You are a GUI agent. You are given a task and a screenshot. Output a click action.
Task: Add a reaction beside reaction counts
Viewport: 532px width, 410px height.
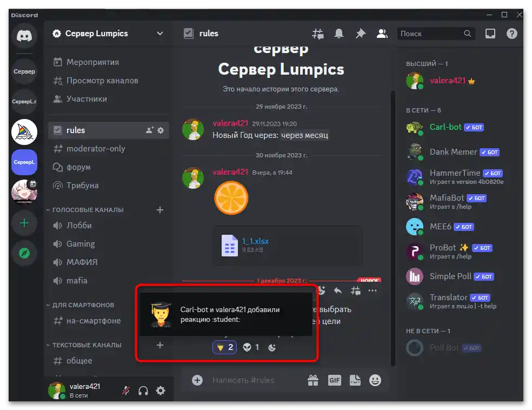272,347
